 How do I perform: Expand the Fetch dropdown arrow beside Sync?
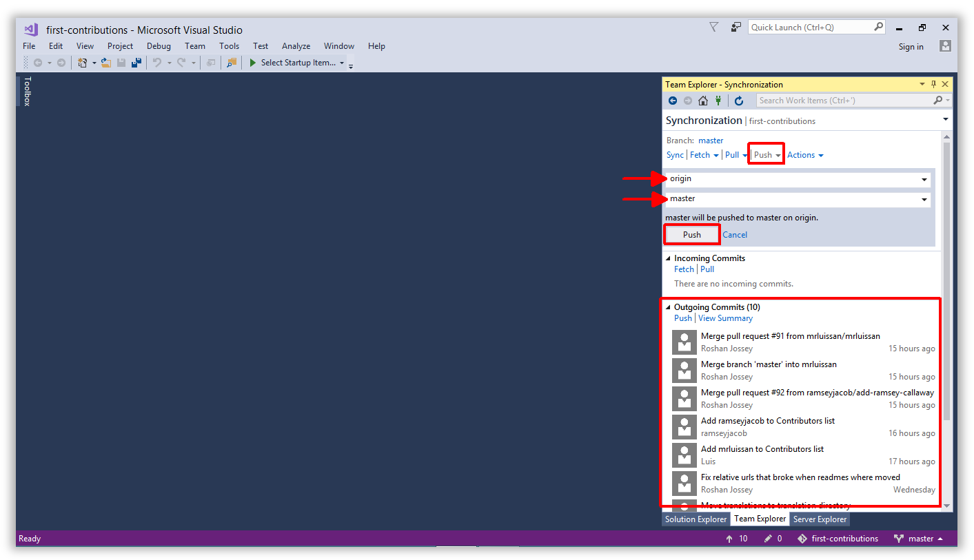(x=716, y=156)
